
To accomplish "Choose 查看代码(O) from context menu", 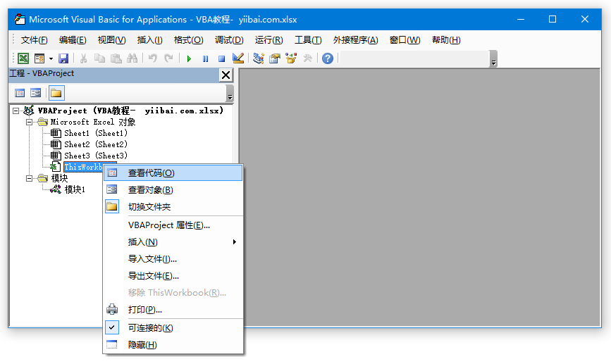I will tap(173, 173).
